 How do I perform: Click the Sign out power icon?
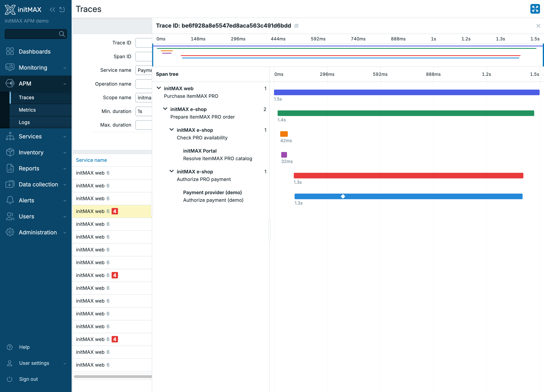[x=10, y=379]
